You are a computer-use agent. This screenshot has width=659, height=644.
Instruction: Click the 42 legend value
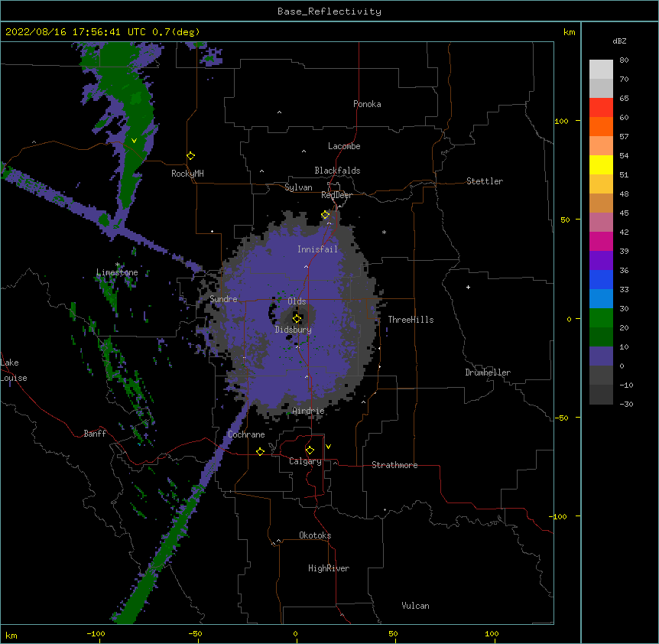point(624,232)
